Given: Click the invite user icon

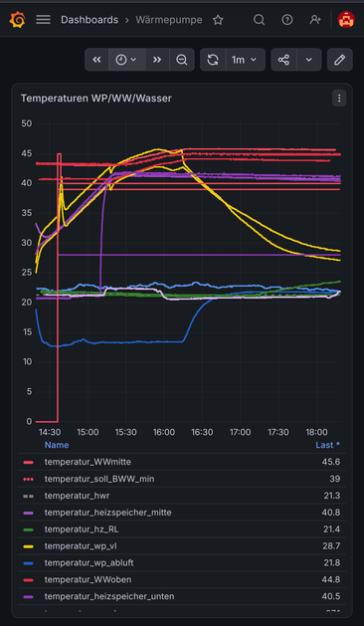Looking at the screenshot, I should tap(315, 20).
